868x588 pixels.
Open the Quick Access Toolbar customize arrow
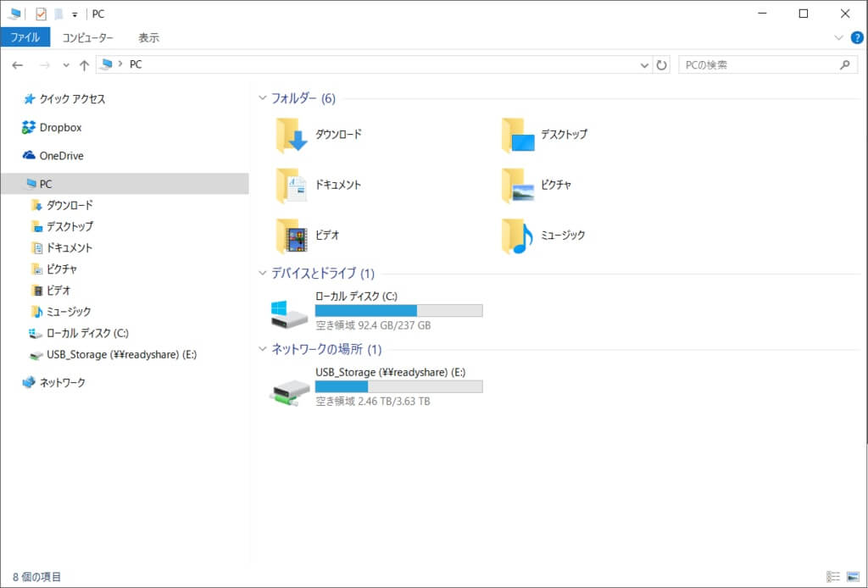[x=75, y=15]
